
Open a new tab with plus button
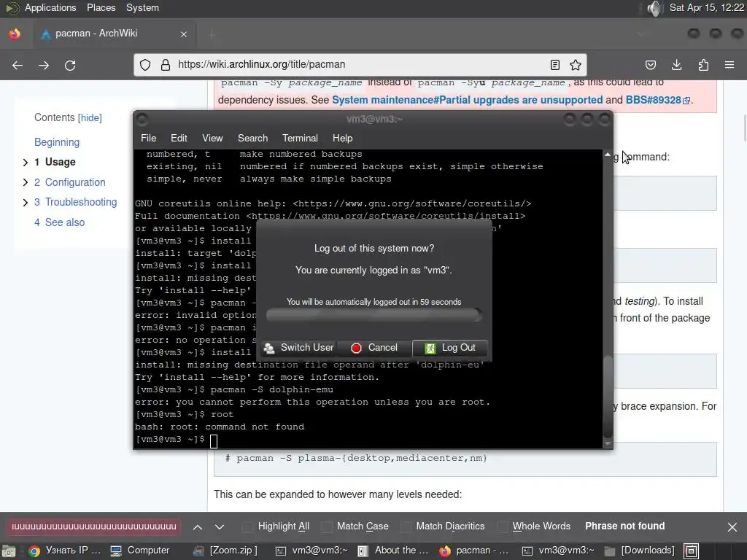point(212,34)
